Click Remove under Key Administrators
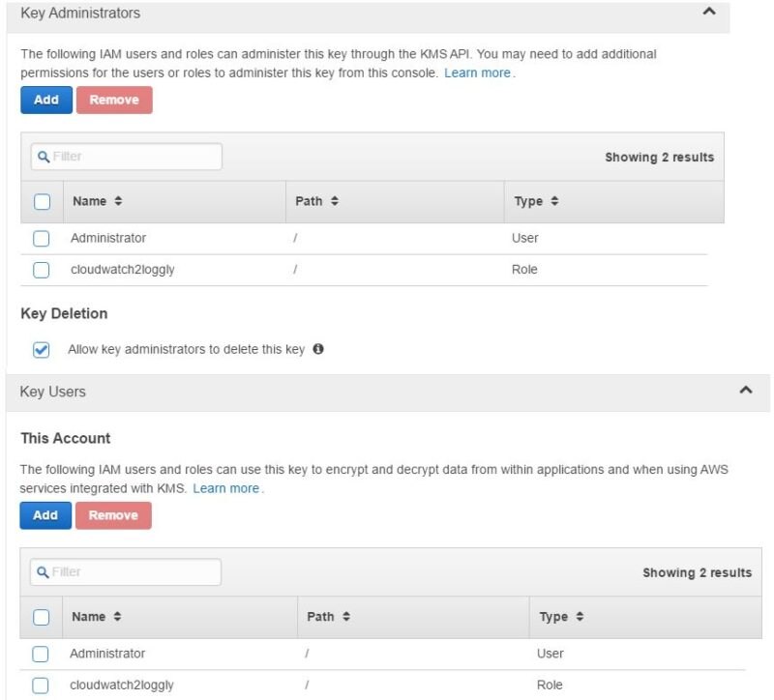This screenshot has height=700, width=774. pos(114,100)
